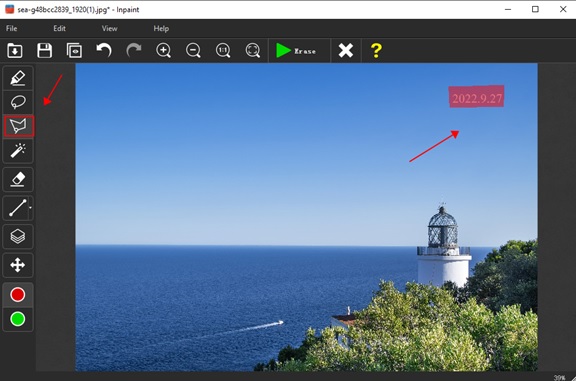Maximize the Inpaint window

pos(535,9)
